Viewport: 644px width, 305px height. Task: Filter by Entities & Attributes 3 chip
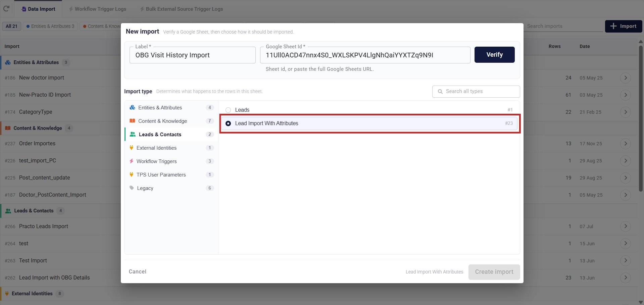(50, 26)
